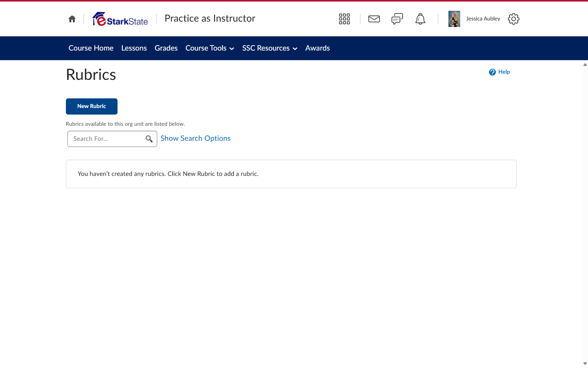Open the Grades navigation item
Viewport: 588px width, 368px height.
tap(166, 48)
